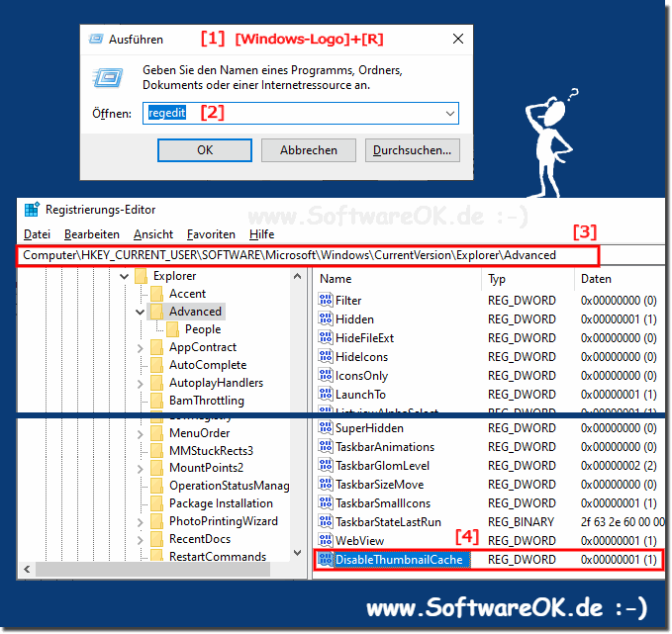This screenshot has height=634, width=672.
Task: Click the HideFileExt value icon
Action: click(x=326, y=337)
